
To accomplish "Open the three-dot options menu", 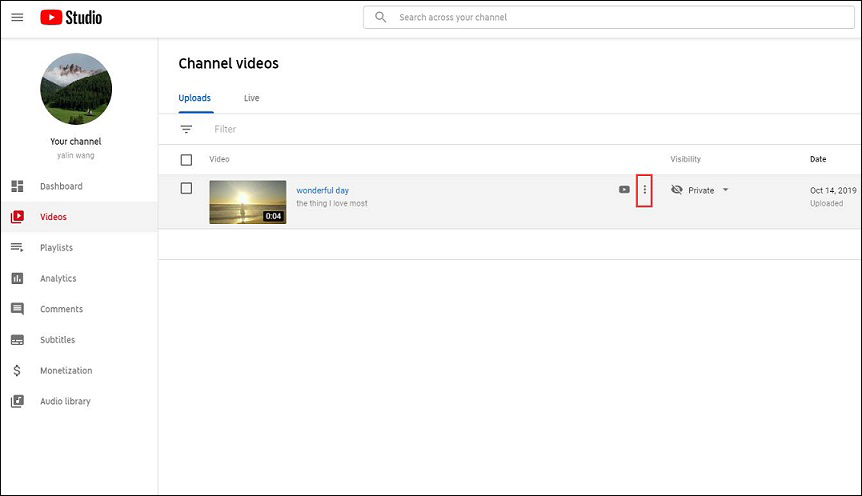I will (x=644, y=190).
